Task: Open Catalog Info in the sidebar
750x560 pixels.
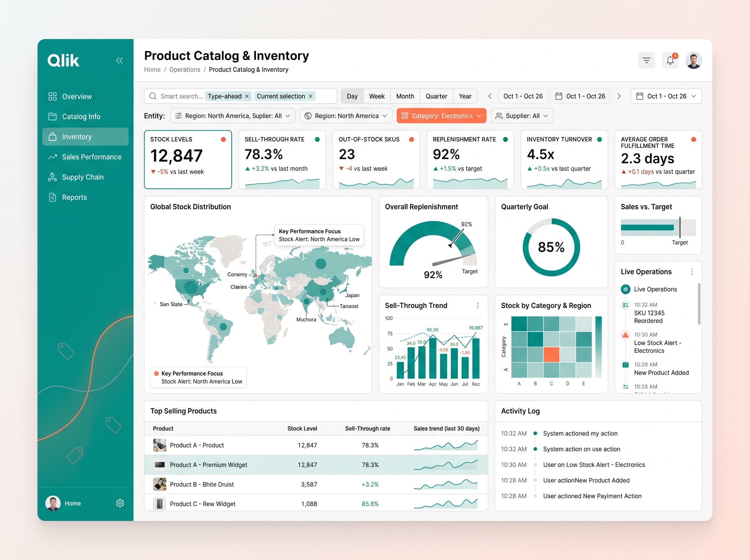Action: pyautogui.click(x=85, y=116)
